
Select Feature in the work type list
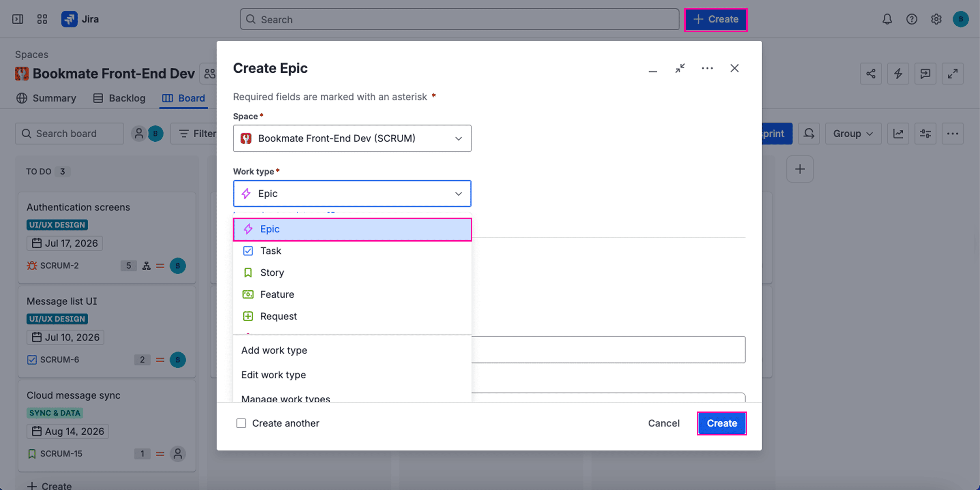click(352, 294)
